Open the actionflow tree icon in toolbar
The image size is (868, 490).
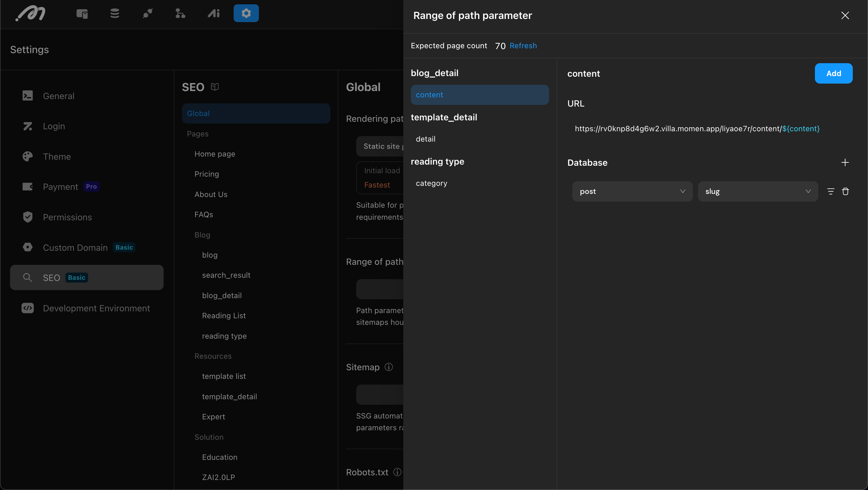(x=180, y=13)
